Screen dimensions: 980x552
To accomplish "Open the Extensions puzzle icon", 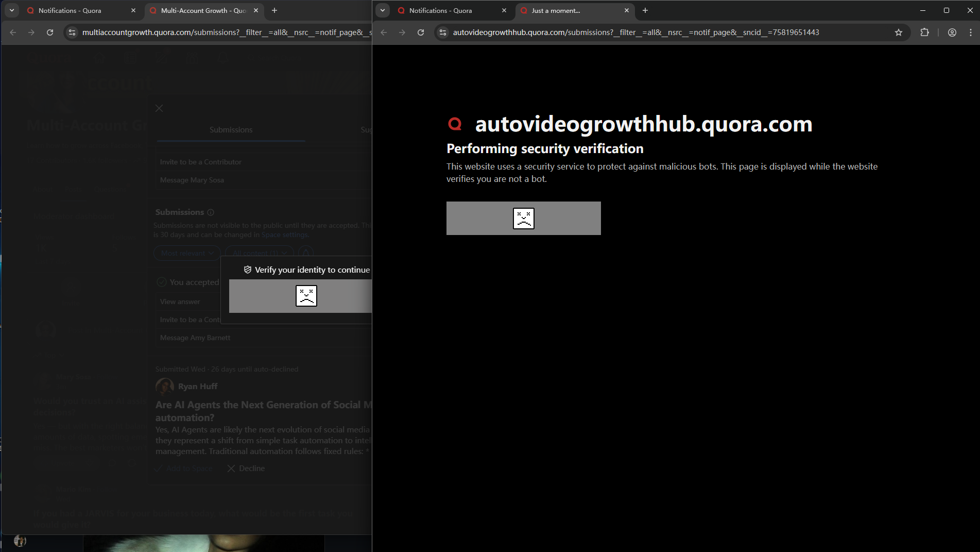I will point(925,32).
